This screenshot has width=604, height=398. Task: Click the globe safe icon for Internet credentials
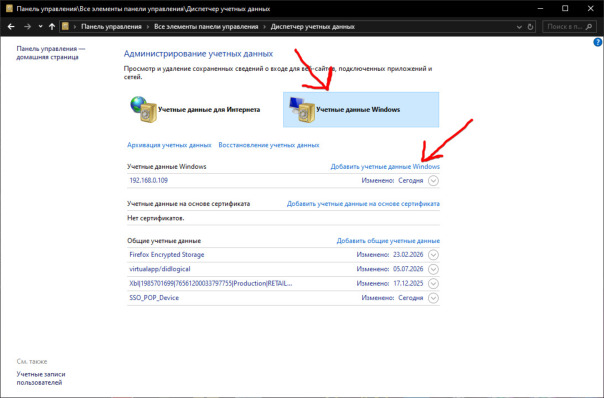pyautogui.click(x=143, y=109)
